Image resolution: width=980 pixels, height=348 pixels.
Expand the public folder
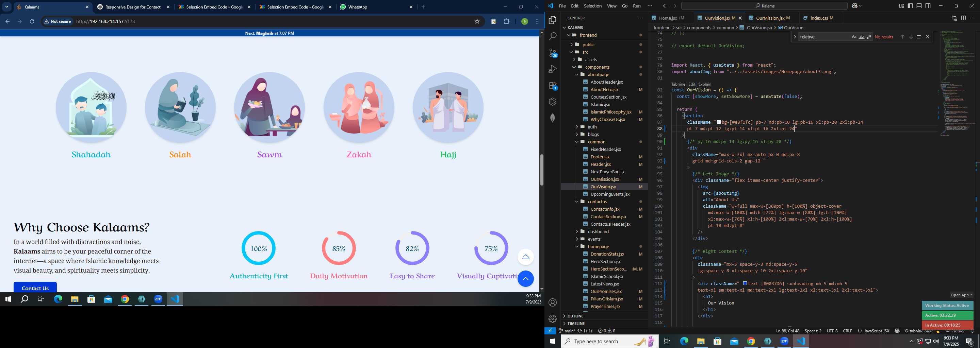pos(571,45)
